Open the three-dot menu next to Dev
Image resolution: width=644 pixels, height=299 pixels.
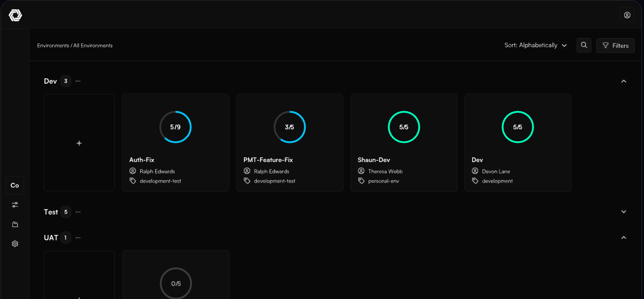point(78,81)
